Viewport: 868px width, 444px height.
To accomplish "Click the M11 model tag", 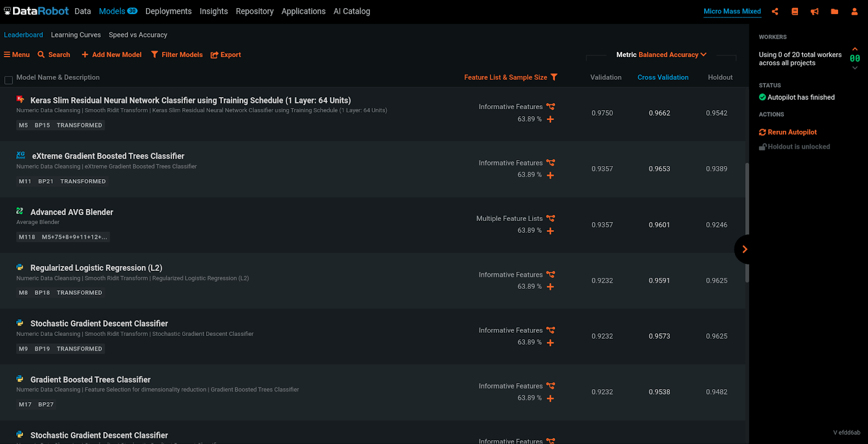I will click(x=25, y=181).
